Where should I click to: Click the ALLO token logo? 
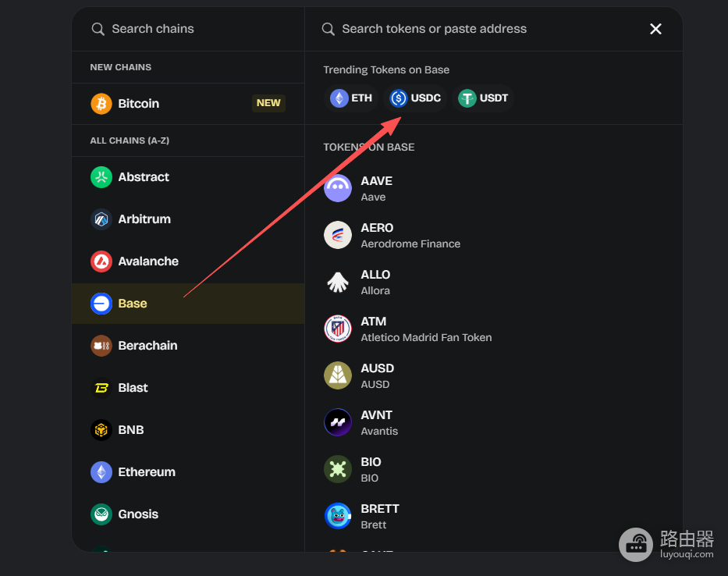tap(338, 282)
